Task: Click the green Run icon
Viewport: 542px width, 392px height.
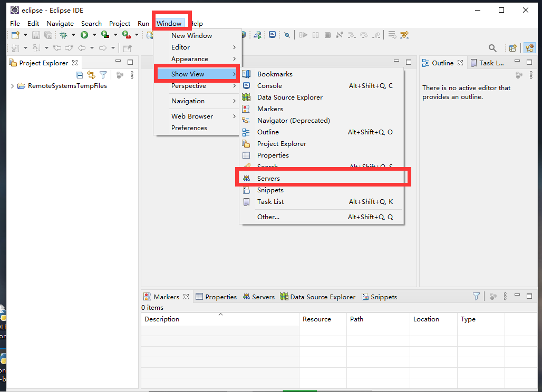Action: (x=84, y=35)
